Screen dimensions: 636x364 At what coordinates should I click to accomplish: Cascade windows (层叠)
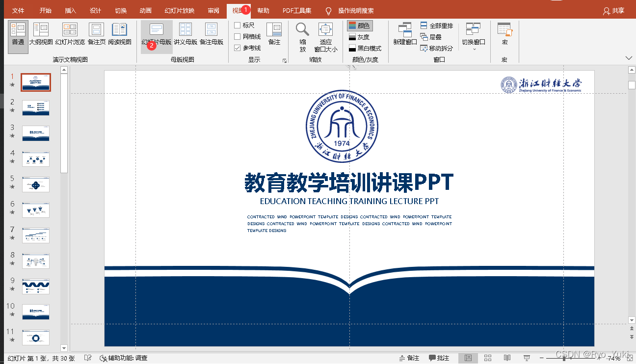click(x=431, y=37)
